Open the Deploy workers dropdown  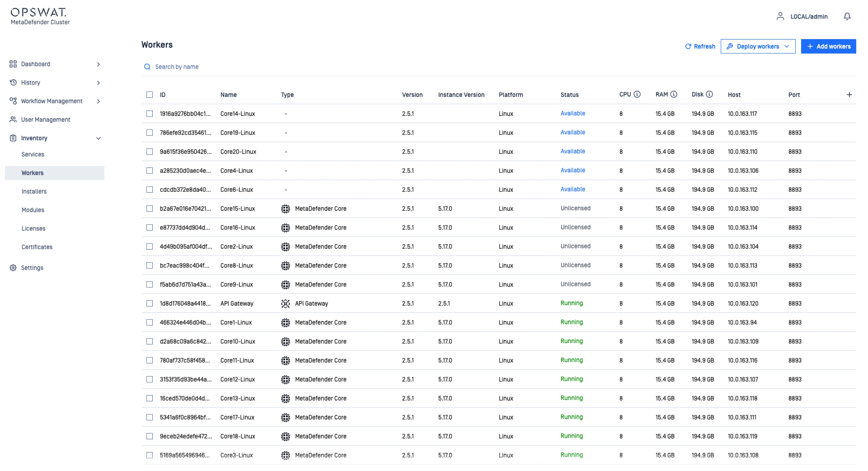click(758, 47)
